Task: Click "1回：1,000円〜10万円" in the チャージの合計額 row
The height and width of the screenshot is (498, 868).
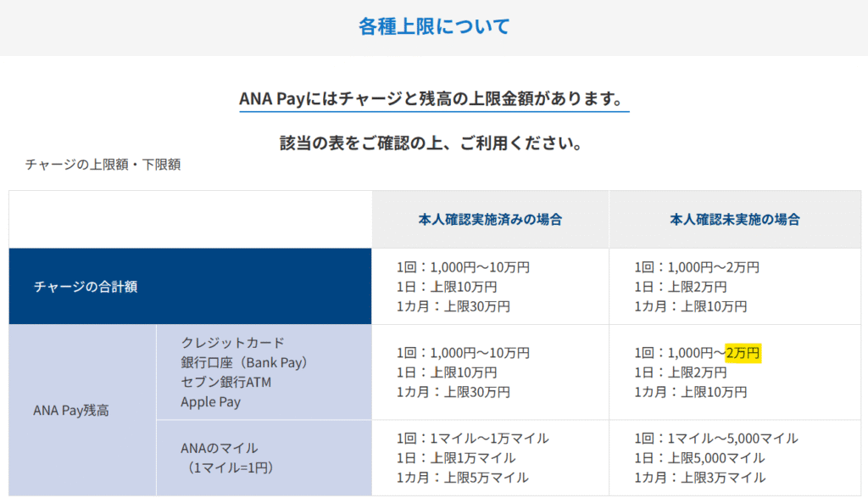Action: click(x=463, y=267)
